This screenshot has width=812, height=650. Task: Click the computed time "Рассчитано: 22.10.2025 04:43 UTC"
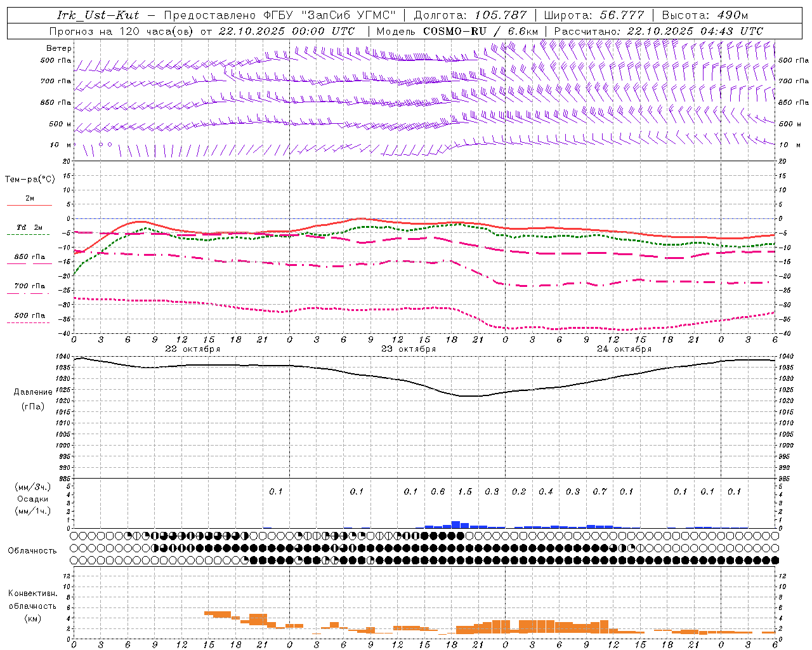click(658, 31)
